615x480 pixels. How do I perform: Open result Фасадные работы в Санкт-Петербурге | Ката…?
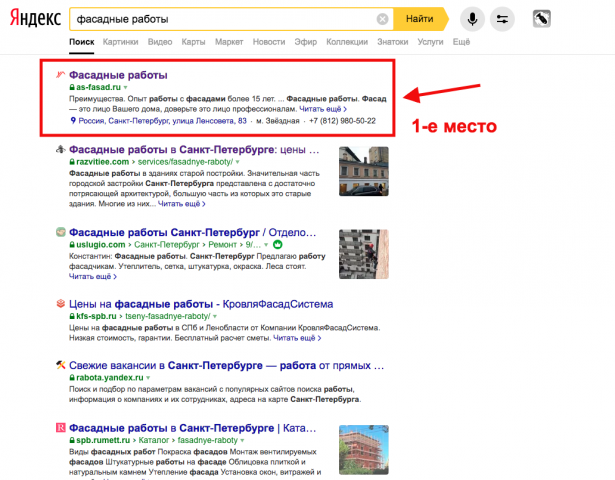point(192,428)
